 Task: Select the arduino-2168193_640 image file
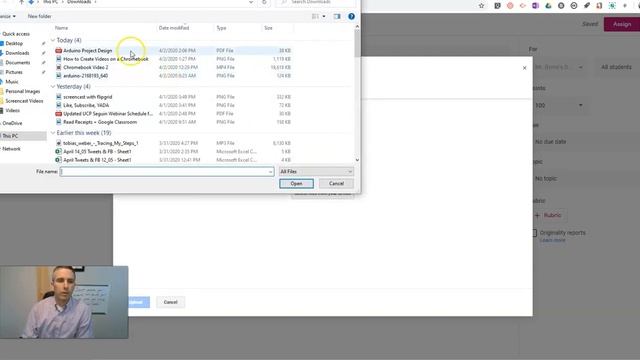(x=85, y=76)
